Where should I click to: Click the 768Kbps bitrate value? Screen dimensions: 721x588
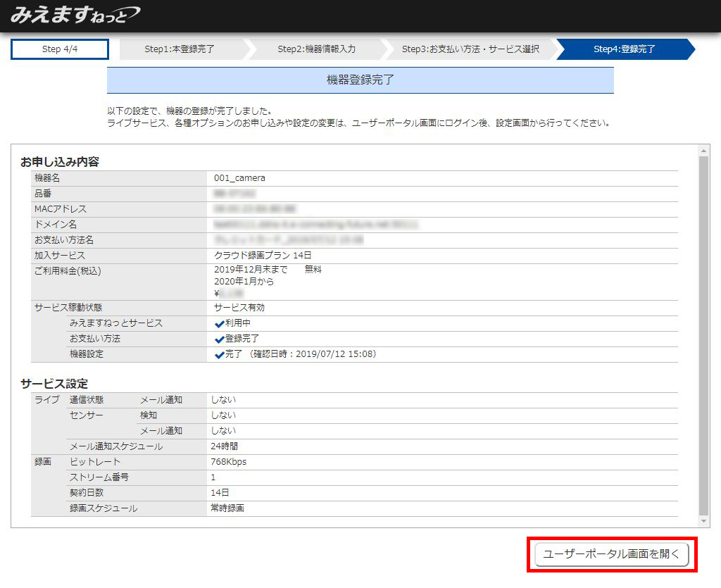click(228, 462)
